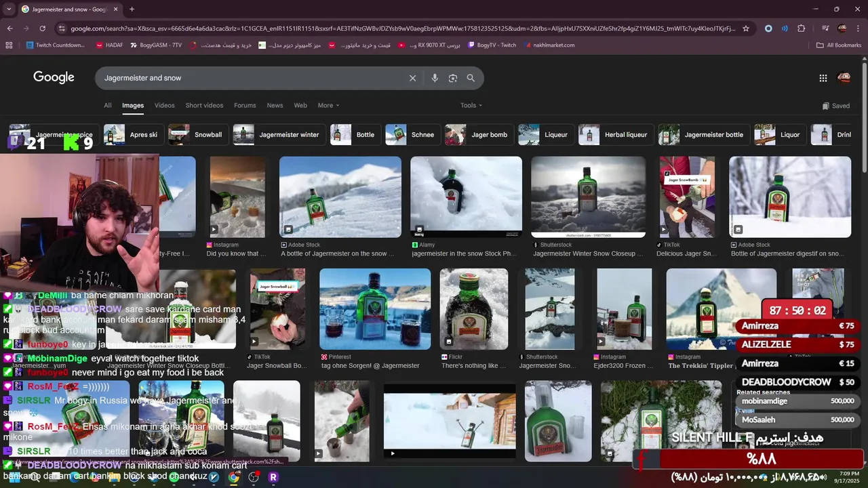Select the Images tab

pos(133,106)
